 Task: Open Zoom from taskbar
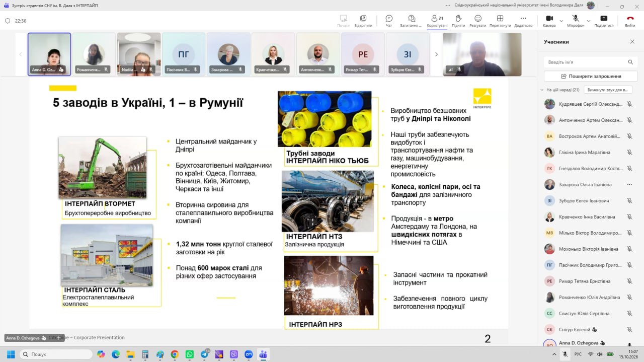248,354
